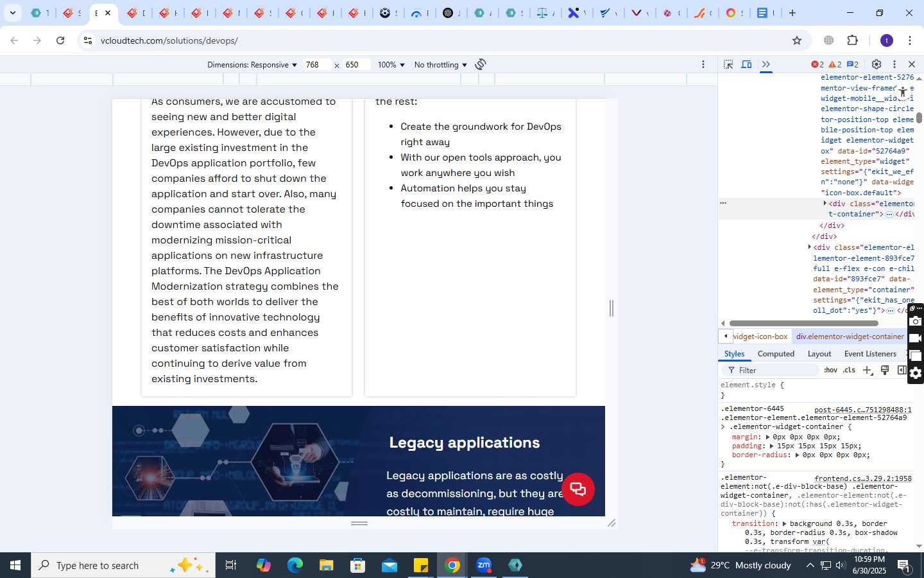This screenshot has width=924, height=578.
Task: Open a new browser tab
Action: tap(792, 13)
